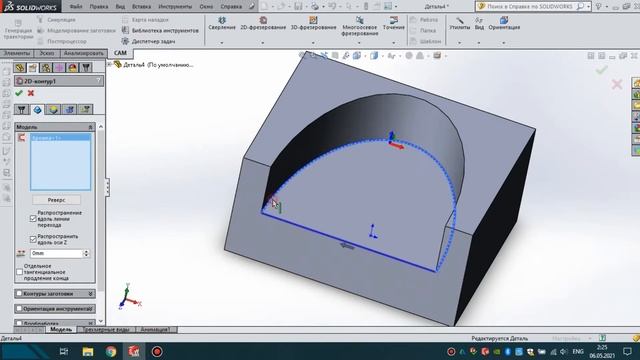Select the highlighted entry in contour list
This screenshot has width=640, height=360.
tap(60, 138)
